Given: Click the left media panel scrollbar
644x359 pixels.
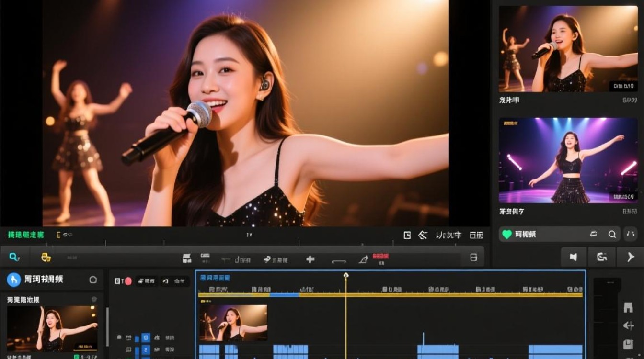Looking at the screenshot, I should 107,326.
